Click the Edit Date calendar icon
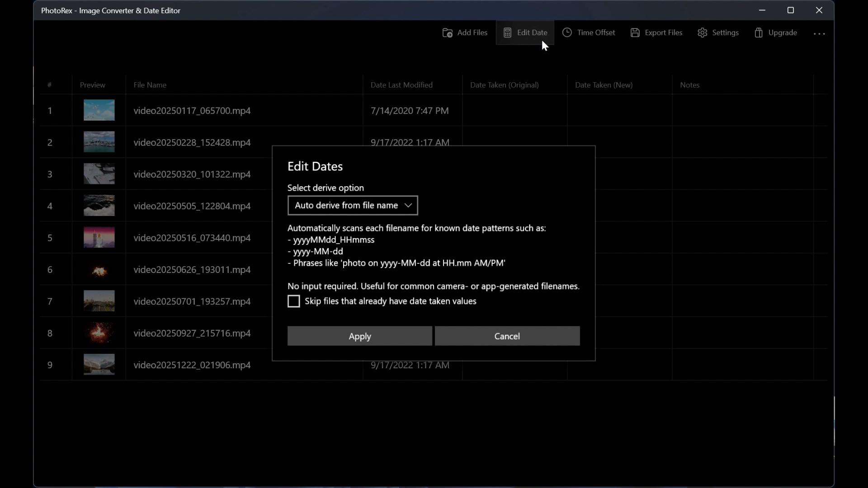Image resolution: width=868 pixels, height=488 pixels. [x=507, y=33]
